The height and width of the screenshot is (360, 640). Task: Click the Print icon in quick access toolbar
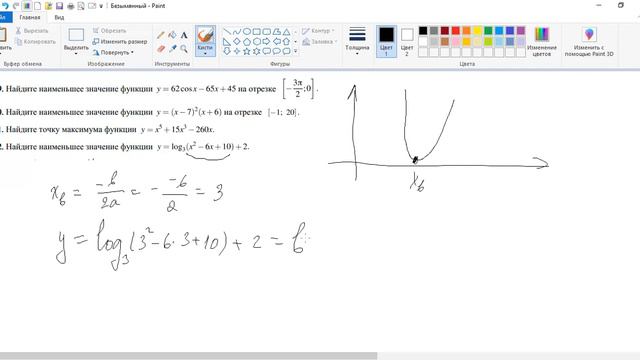[71, 6]
